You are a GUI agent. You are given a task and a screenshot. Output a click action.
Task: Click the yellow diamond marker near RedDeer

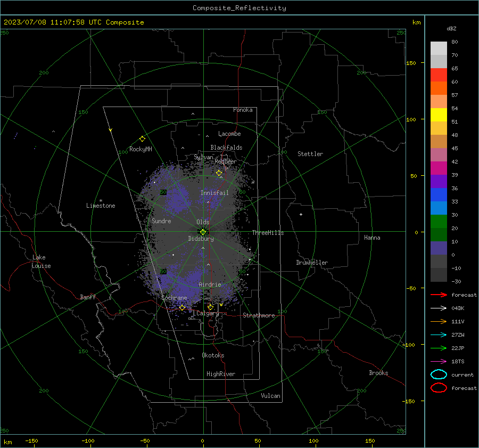pyautogui.click(x=219, y=173)
